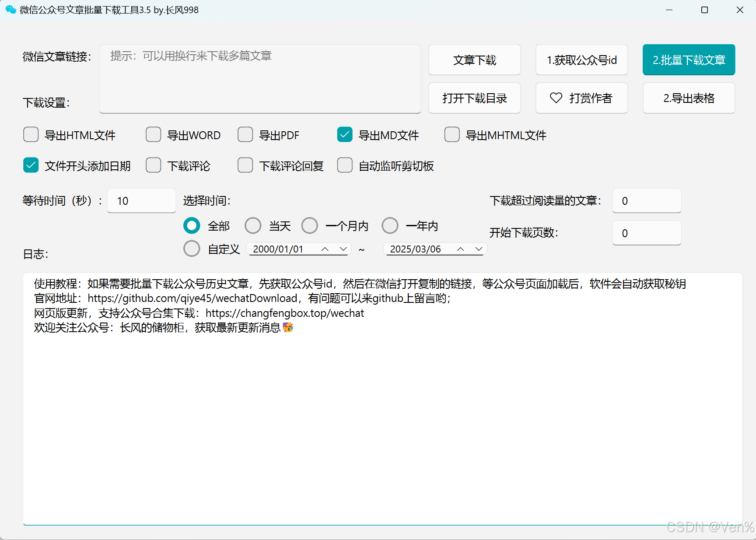Check 下载评论回复 option
The height and width of the screenshot is (540, 756).
tap(245, 165)
